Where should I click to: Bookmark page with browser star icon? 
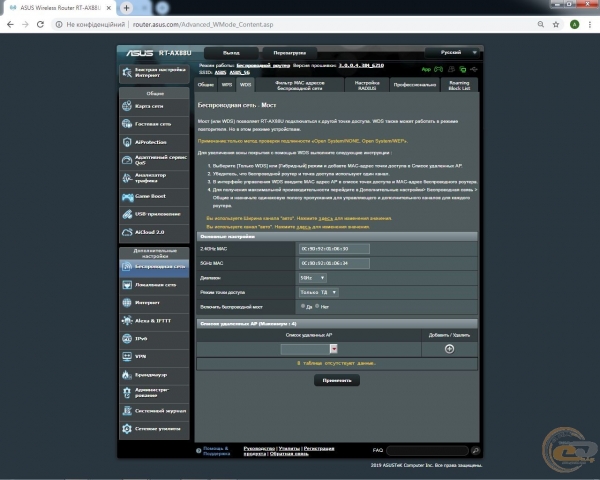coord(556,24)
